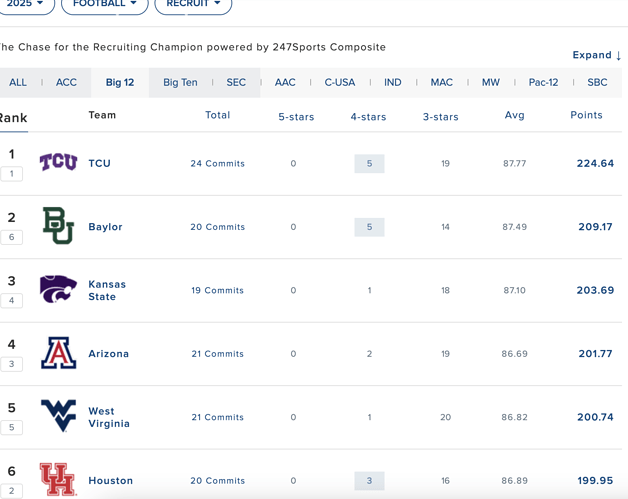Screen dimensions: 628x499
Task: Switch to the SEC conference tab
Action: coord(236,82)
